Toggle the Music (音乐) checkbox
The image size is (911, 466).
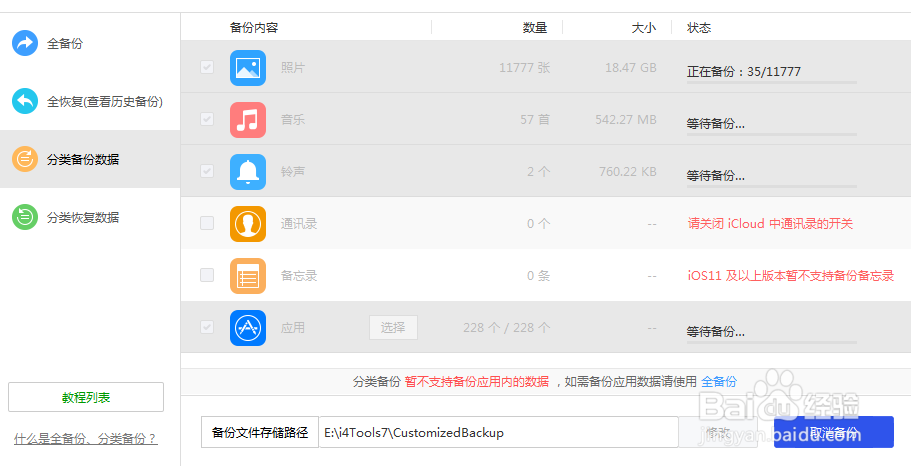coord(207,119)
